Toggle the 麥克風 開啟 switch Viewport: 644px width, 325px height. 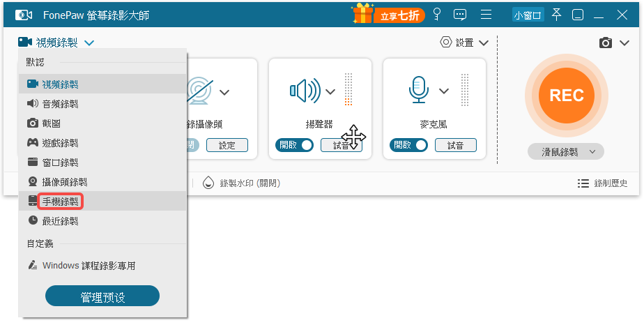408,145
